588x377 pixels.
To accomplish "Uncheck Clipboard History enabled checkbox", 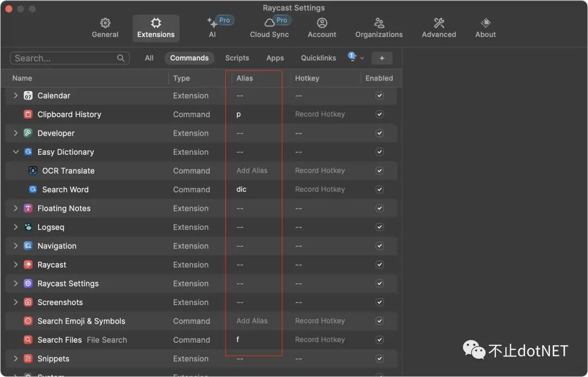I will (379, 114).
